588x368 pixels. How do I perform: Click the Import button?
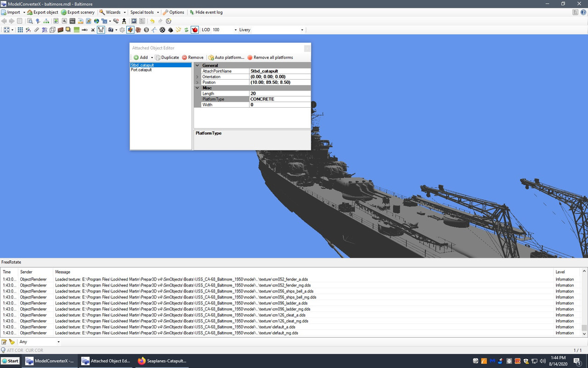pos(11,12)
